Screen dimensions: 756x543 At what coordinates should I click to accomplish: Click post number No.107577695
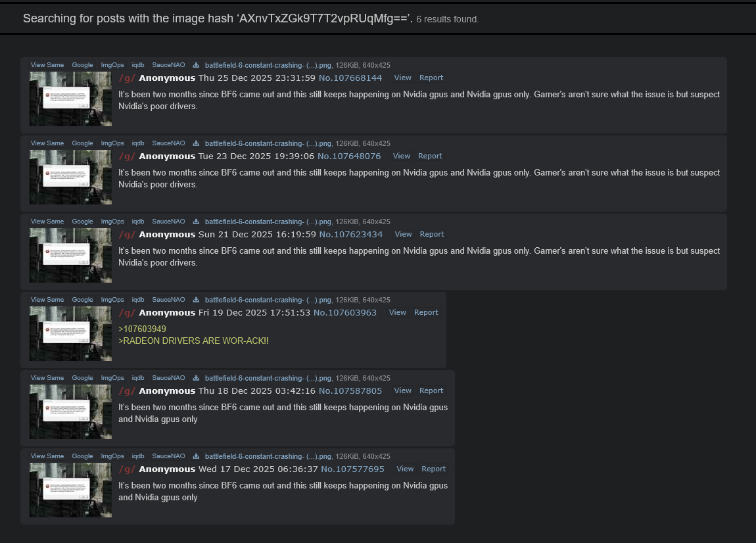click(352, 469)
